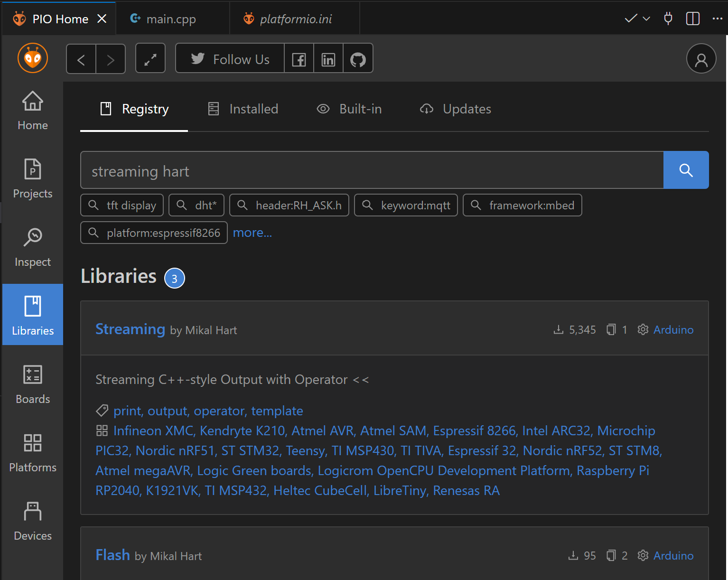Viewport: 728px width, 580px height.
Task: Click Arduino framework link on Streaming card
Action: pos(673,329)
